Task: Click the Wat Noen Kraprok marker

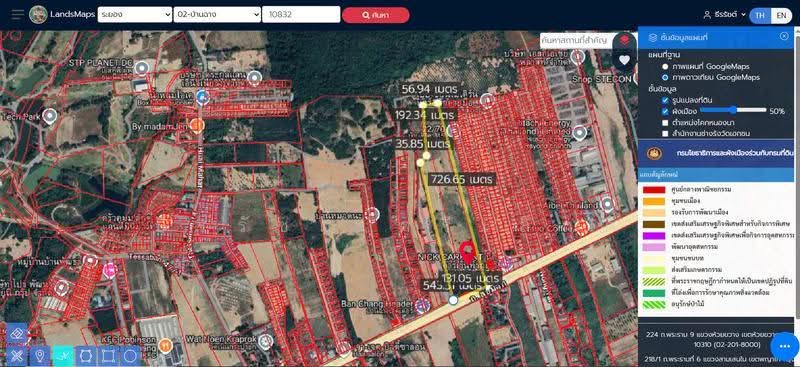Action: coord(265,341)
